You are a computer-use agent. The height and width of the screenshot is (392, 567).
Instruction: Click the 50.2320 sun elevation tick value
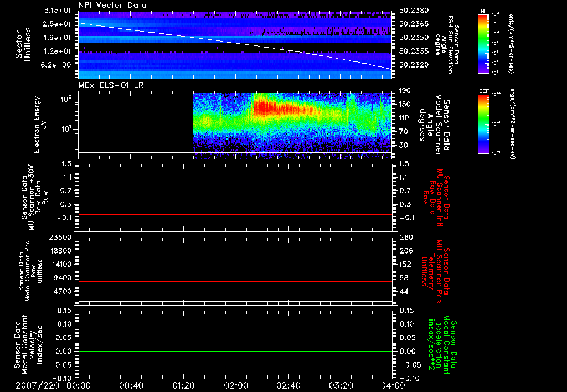pos(414,65)
